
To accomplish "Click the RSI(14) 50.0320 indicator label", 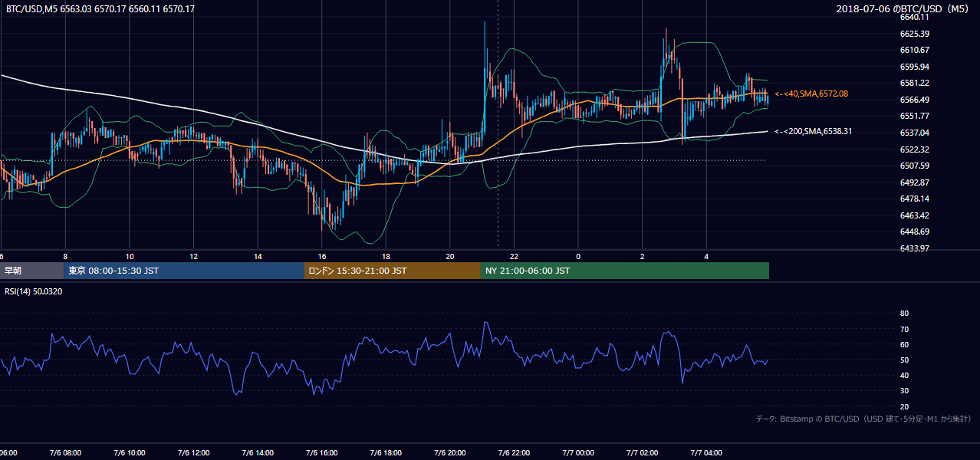I will tap(34, 291).
